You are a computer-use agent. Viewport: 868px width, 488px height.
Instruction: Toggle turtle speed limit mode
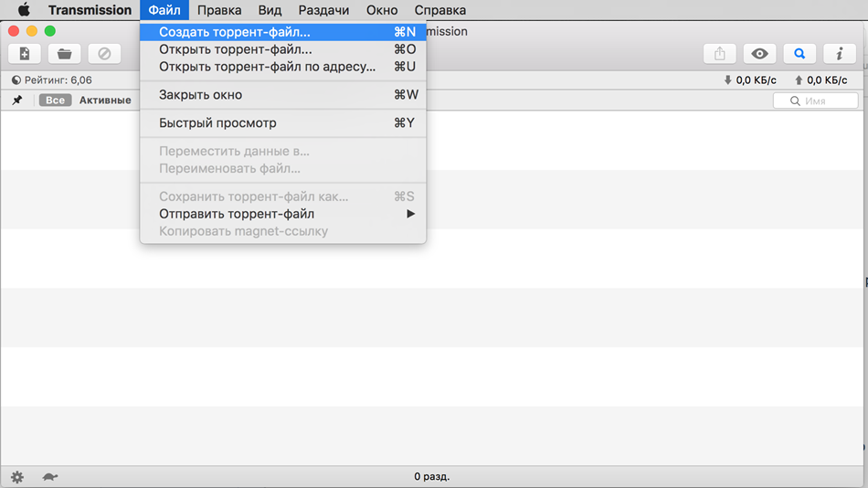[x=50, y=476]
